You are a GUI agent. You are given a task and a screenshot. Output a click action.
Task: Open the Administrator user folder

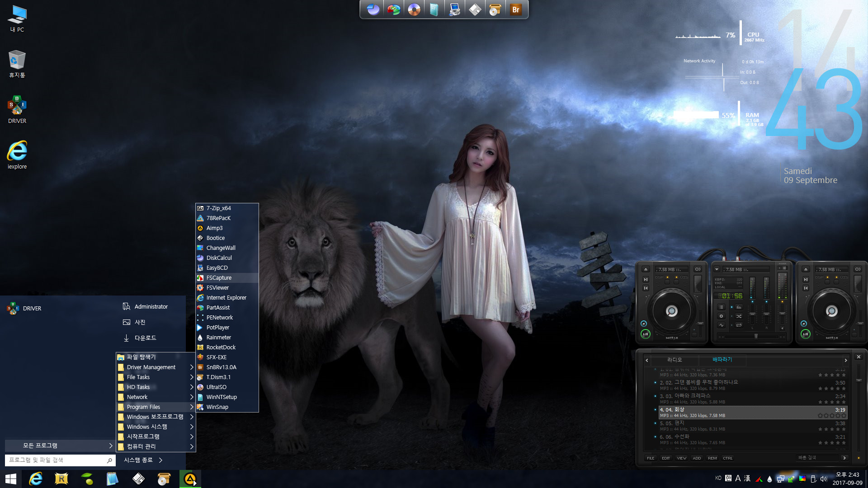(x=146, y=307)
